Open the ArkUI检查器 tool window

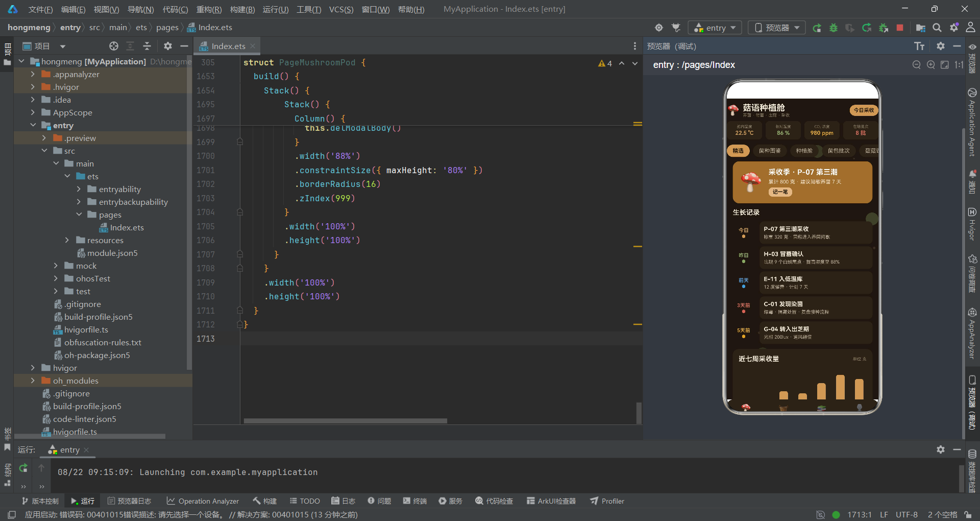point(551,501)
